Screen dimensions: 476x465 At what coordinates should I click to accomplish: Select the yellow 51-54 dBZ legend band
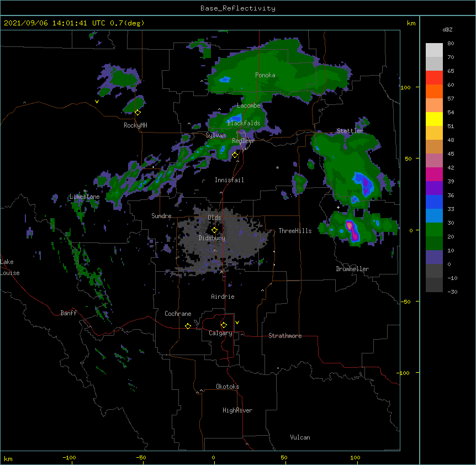(x=434, y=119)
